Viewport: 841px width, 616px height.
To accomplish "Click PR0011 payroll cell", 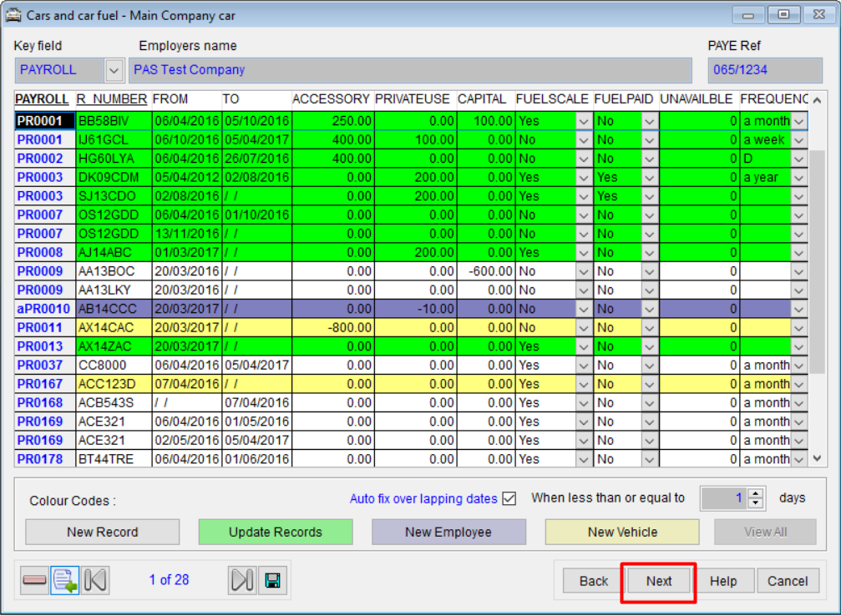I will (44, 327).
